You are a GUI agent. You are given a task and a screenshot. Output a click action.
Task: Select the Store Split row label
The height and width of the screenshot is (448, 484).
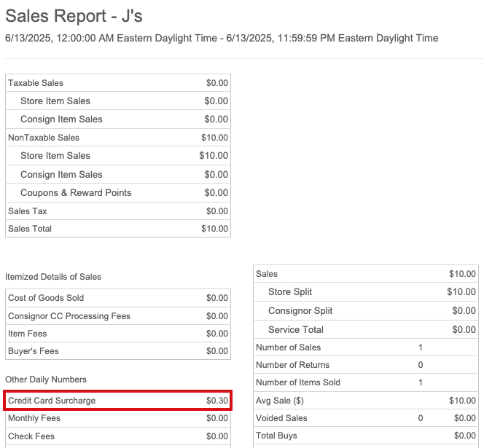[290, 292]
